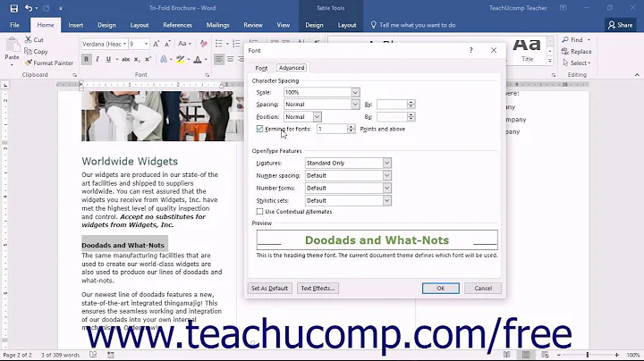Image resolution: width=644 pixels, height=361 pixels.
Task: Open the References ribbon tab
Action: (x=177, y=25)
